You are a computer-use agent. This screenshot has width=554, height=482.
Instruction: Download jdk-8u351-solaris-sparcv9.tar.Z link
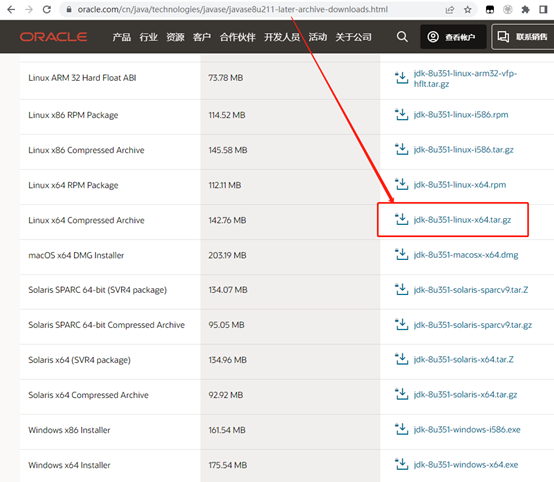[x=471, y=290]
